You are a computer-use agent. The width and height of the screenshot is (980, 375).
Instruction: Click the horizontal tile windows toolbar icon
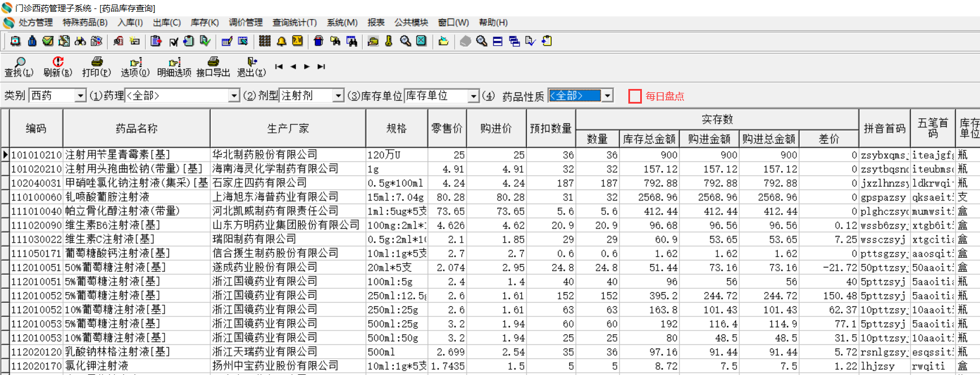click(498, 41)
